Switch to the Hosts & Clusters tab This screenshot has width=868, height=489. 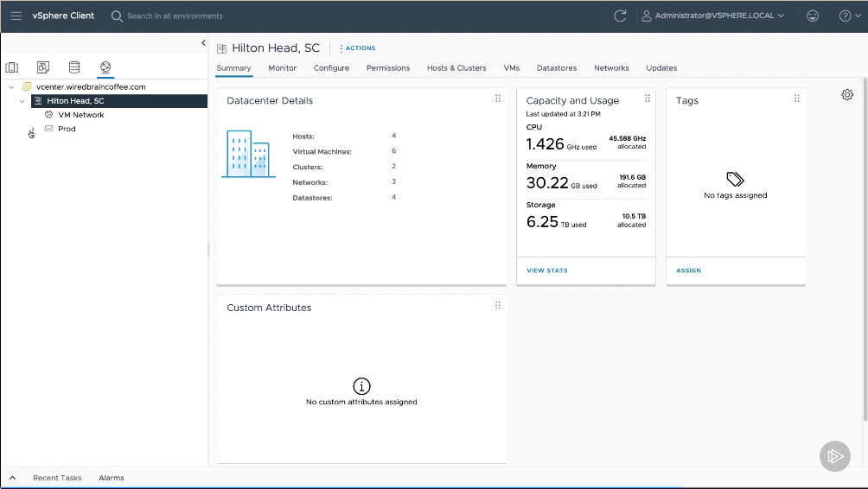coord(456,68)
